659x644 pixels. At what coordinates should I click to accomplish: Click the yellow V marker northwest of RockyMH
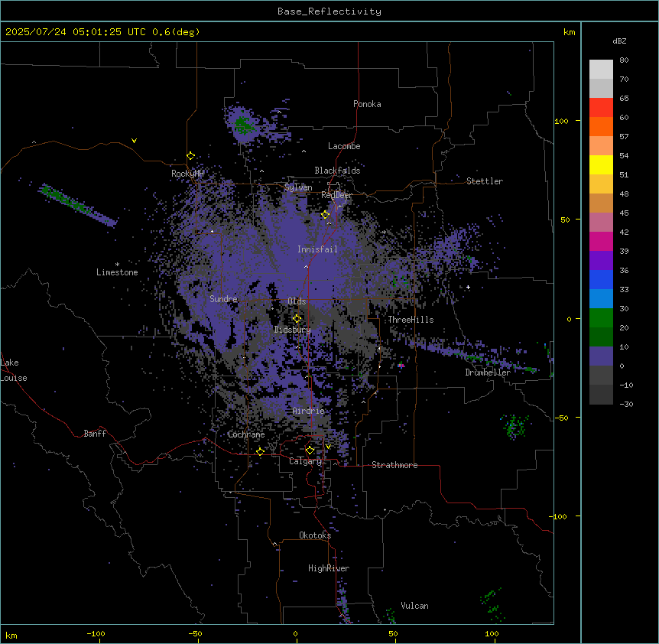pyautogui.click(x=134, y=141)
